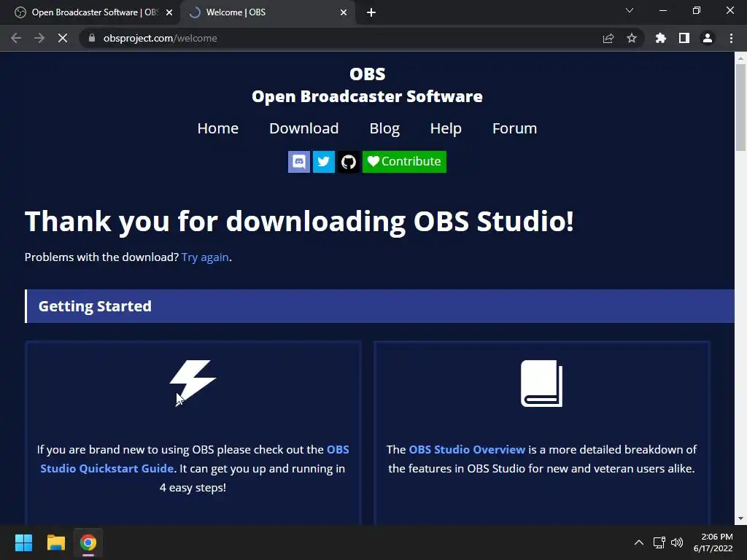747x560 pixels.
Task: Click the Getting Started section header
Action: (x=379, y=306)
